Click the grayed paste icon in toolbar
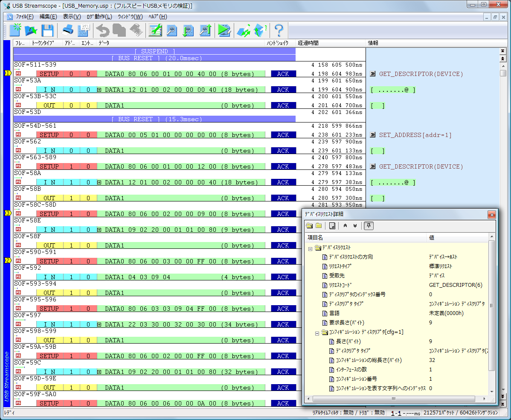Screen dimensions: 511x420 [x=136, y=30]
